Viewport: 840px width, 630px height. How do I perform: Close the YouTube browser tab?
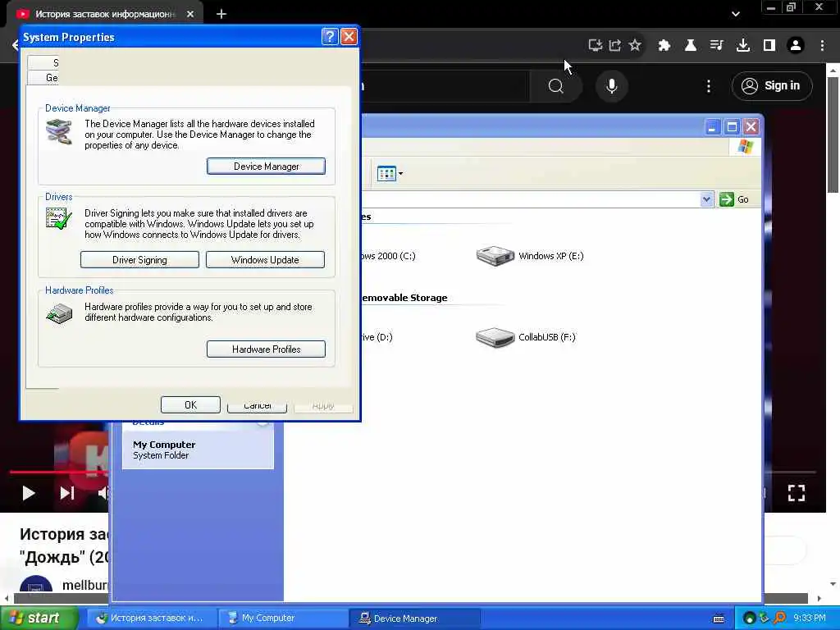click(x=190, y=14)
